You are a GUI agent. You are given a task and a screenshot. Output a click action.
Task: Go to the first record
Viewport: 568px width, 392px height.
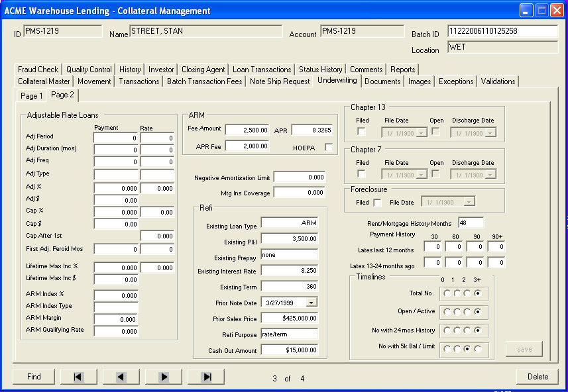pos(78,377)
